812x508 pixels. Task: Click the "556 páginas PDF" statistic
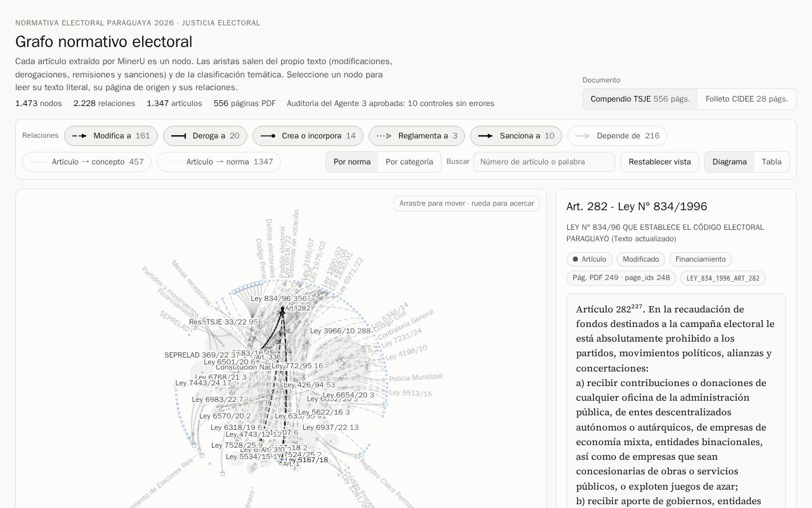click(245, 104)
